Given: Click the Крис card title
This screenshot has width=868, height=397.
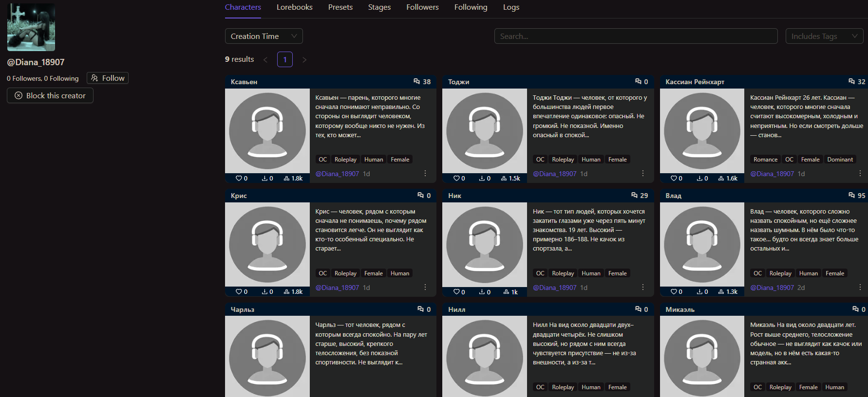Looking at the screenshot, I should tap(239, 196).
